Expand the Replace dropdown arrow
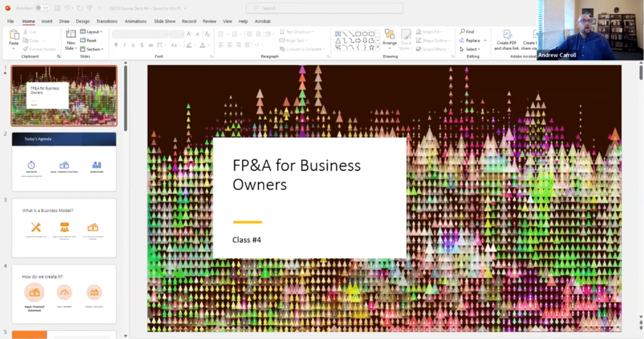Screen dimensions: 644x339 pos(485,40)
